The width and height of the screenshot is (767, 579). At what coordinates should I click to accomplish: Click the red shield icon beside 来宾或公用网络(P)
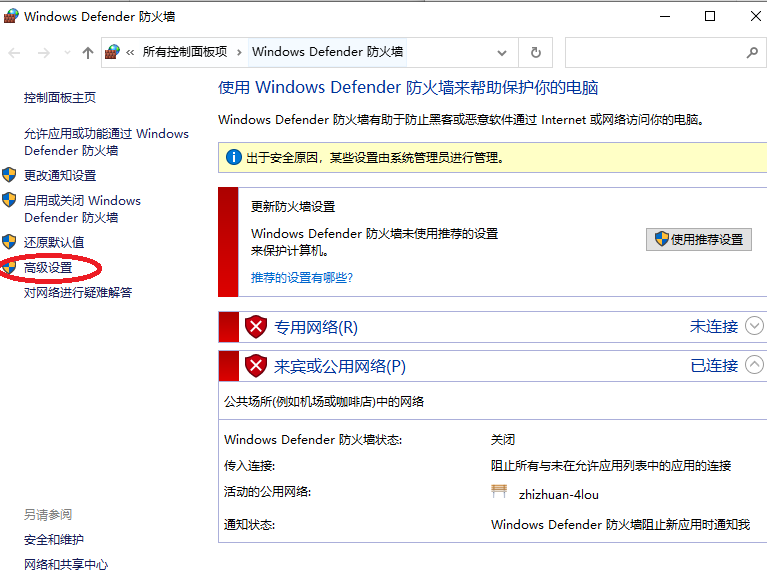tap(255, 366)
